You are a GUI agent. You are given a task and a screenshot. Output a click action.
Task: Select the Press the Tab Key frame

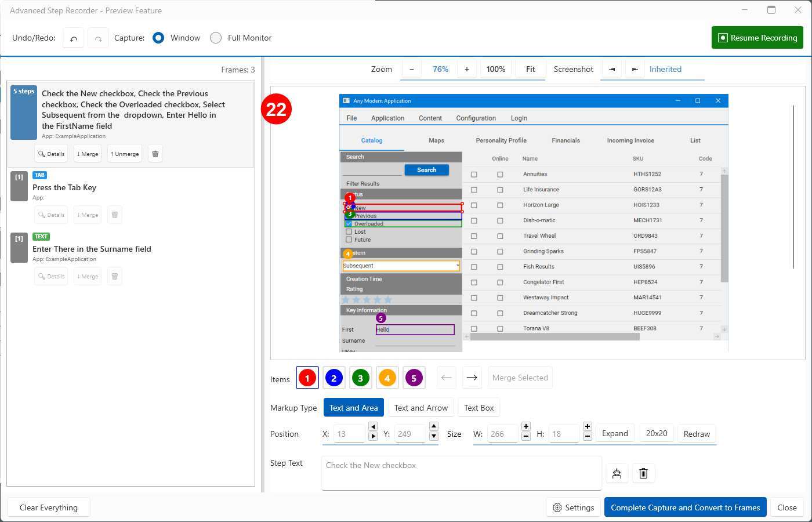pyautogui.click(x=64, y=187)
